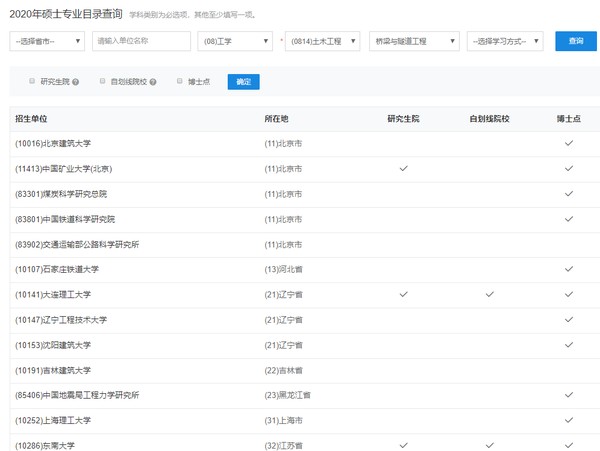
Task: Open (10153)沈阳建筑大学 entry
Action: (x=53, y=345)
